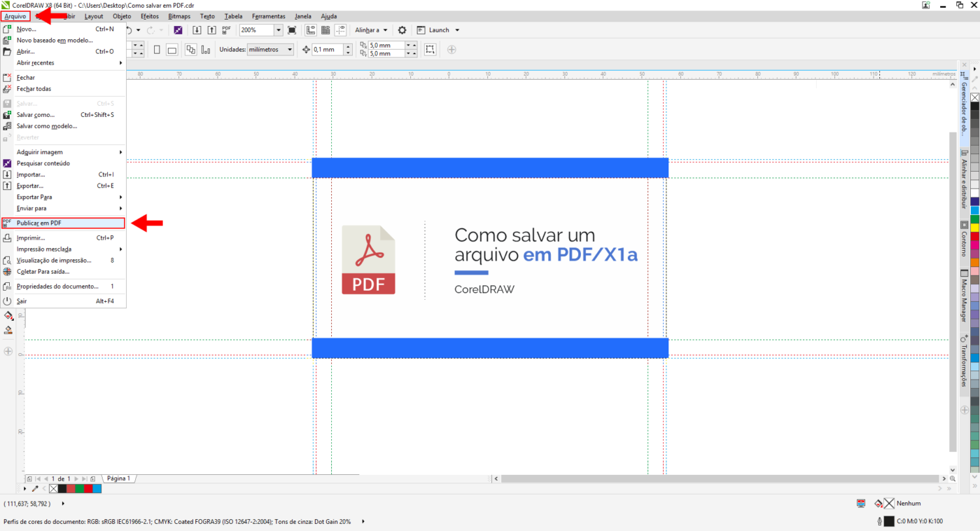Viewport: 980px width, 531px height.
Task: Choose Sair menu entry
Action: coord(63,301)
